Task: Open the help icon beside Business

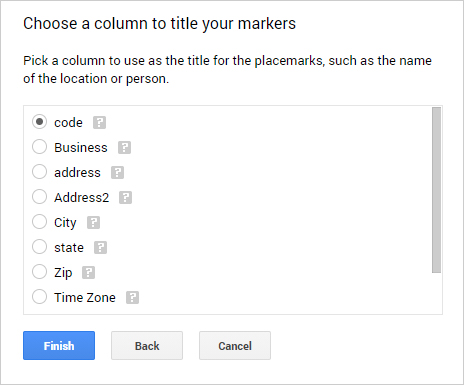Action: [124, 148]
